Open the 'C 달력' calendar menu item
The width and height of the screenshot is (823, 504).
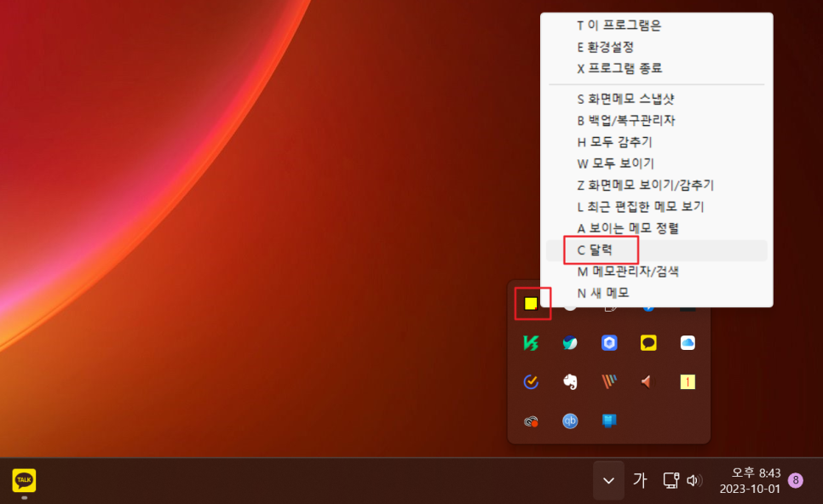click(657, 250)
